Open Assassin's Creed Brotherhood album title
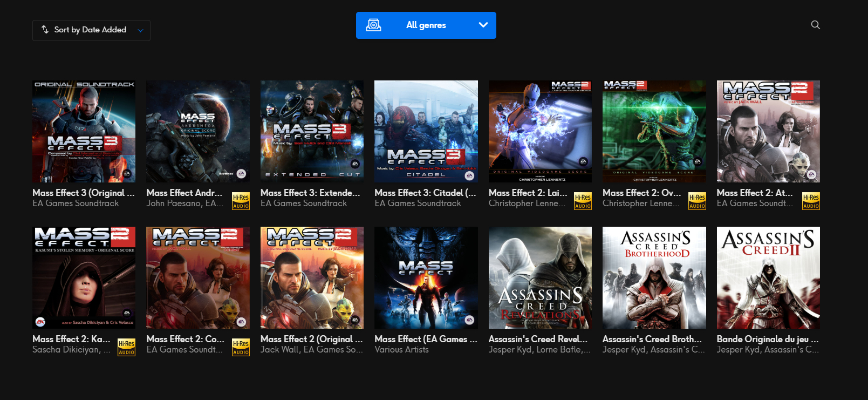Screen dimensions: 868x400 pyautogui.click(x=652, y=339)
